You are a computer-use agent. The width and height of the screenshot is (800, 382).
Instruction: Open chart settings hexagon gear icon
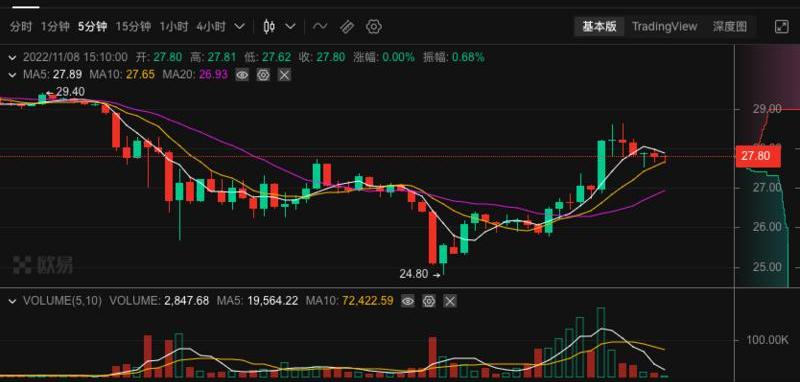coord(374,27)
